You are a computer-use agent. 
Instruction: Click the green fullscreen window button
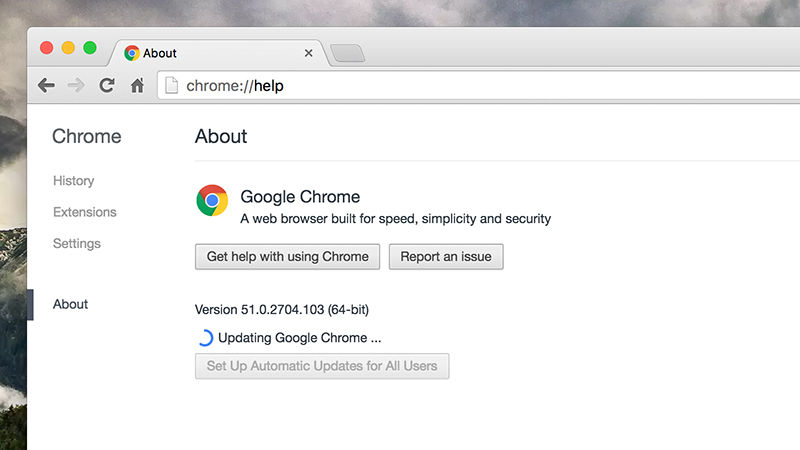point(90,47)
